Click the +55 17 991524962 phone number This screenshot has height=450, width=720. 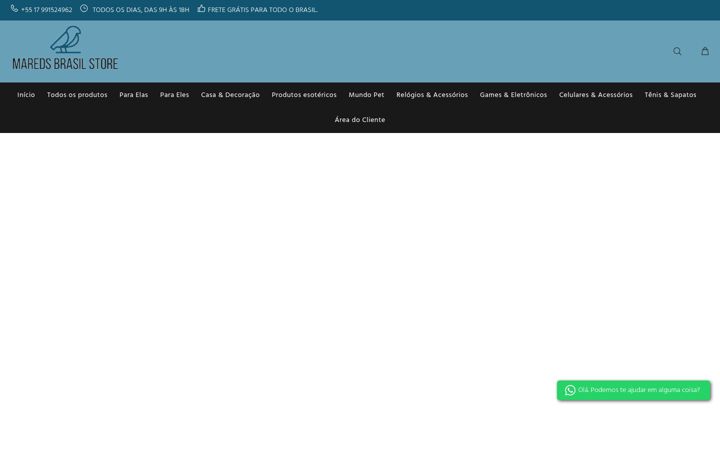point(46,10)
